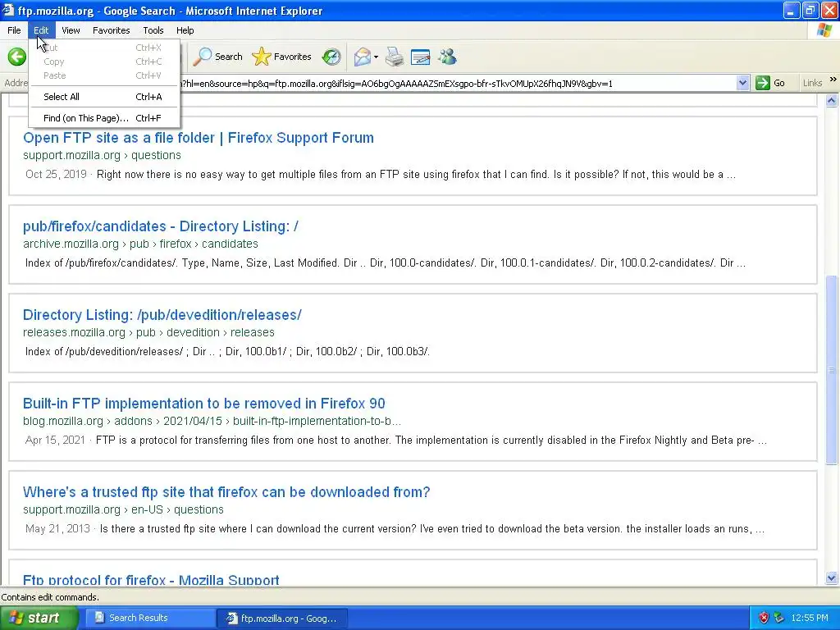Viewport: 840px width, 630px height.
Task: Click 'Contains edit commands.' status bar text
Action: 50,597
